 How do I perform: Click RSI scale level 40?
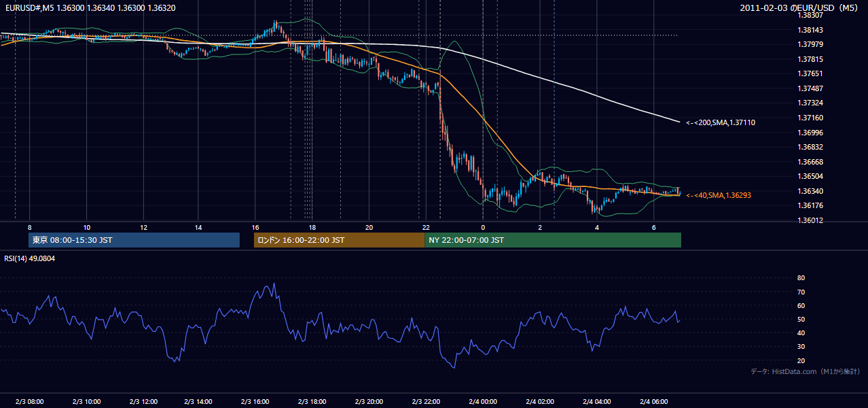click(801, 333)
